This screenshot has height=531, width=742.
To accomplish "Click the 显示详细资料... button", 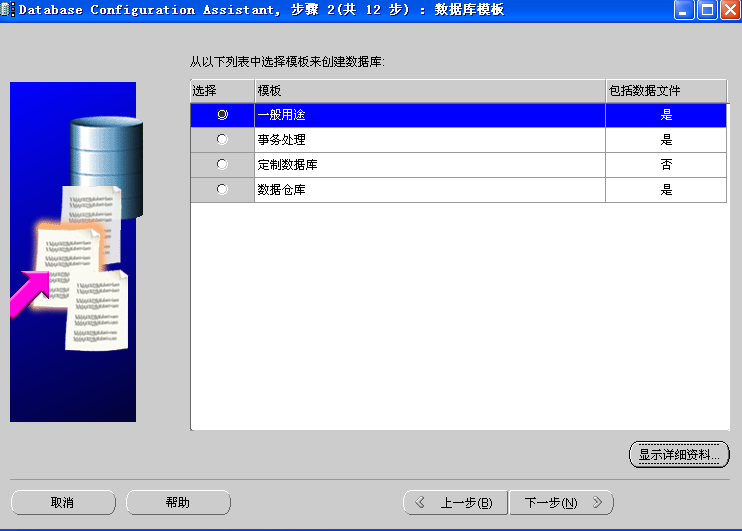I will click(679, 455).
